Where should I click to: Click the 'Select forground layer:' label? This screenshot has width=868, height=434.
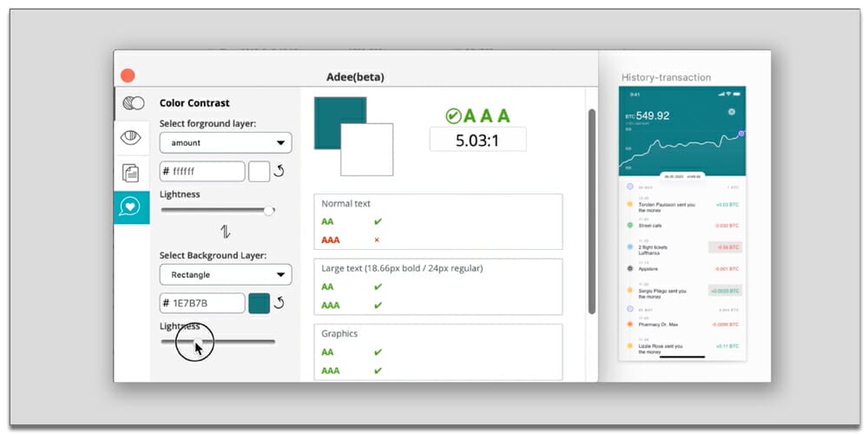207,124
